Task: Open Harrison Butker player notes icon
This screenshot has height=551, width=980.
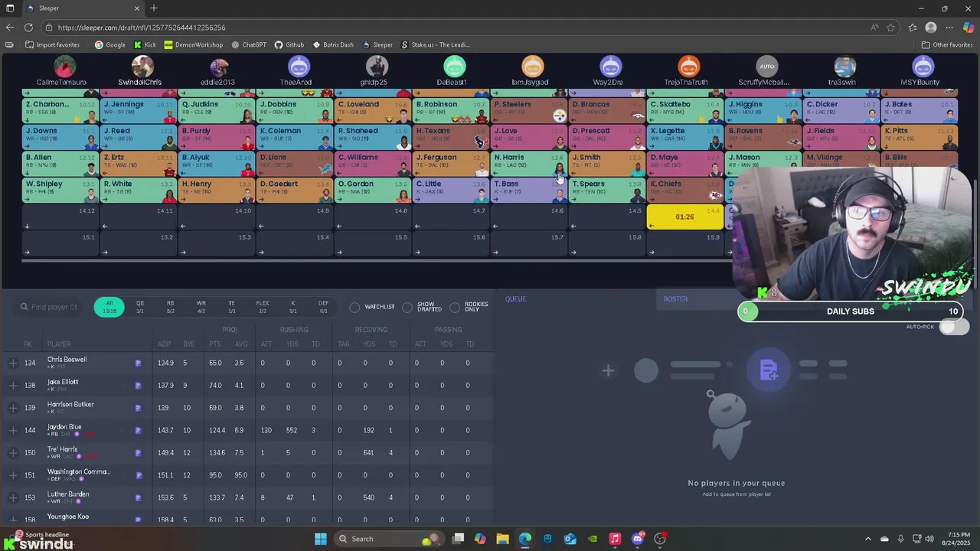Action: [138, 408]
